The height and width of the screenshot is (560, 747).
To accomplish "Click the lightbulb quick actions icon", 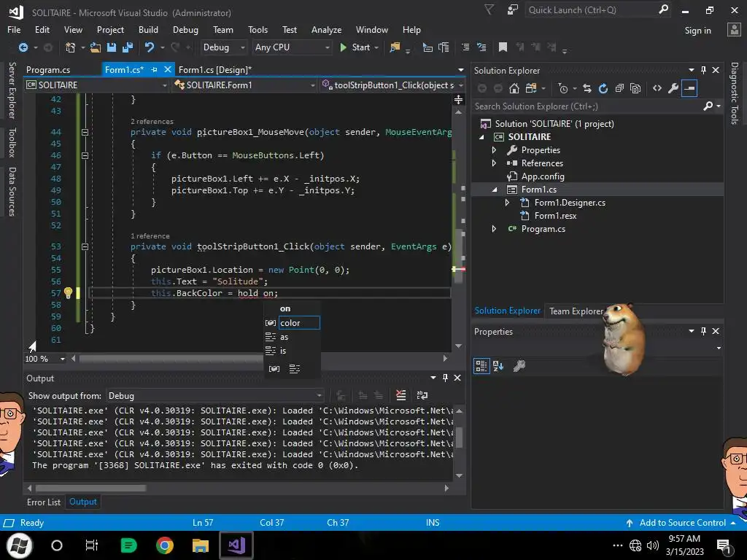I will click(68, 293).
